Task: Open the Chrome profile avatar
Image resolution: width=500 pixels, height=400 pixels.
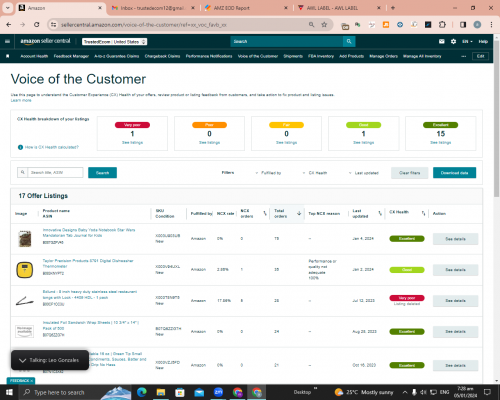Action: (x=477, y=25)
